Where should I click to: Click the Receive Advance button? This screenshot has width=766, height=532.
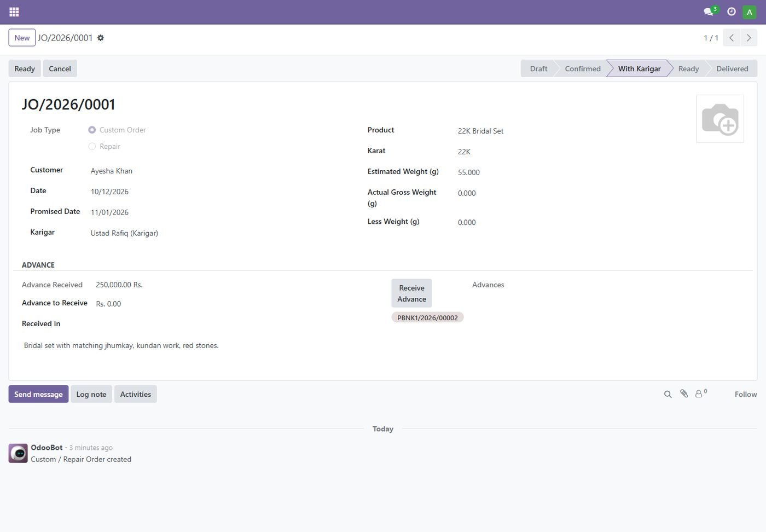pyautogui.click(x=411, y=293)
